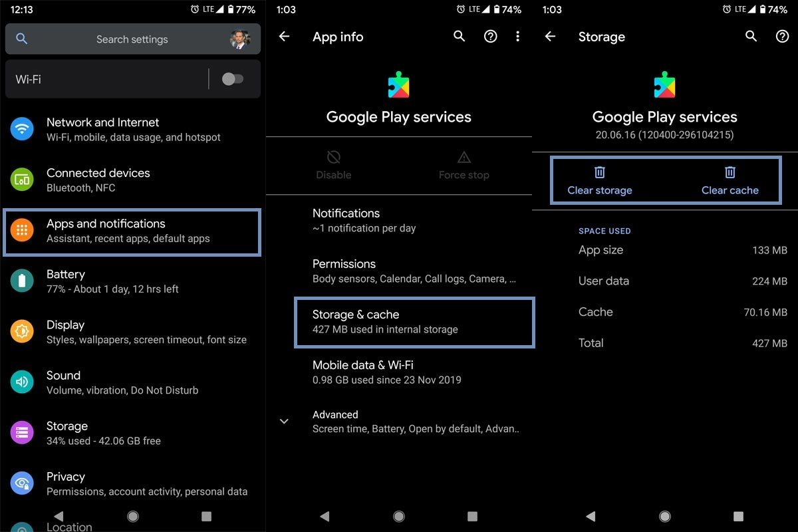This screenshot has height=532, width=798.
Task: Open Privacy settings
Action: [x=133, y=483]
